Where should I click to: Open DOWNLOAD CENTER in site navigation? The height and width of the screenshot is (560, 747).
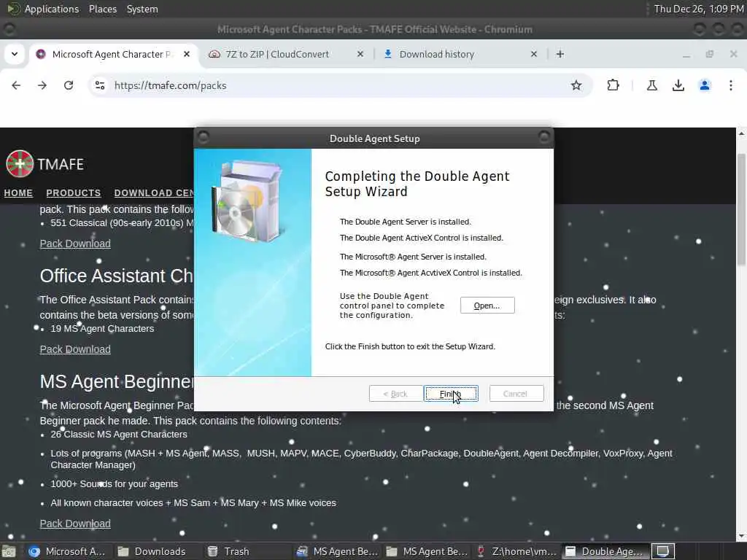click(154, 192)
